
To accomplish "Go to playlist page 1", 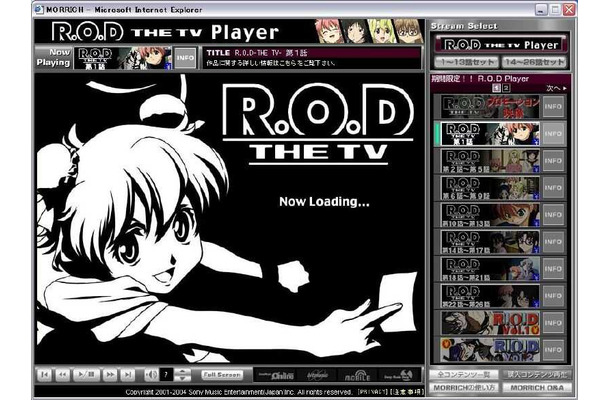I will click(496, 88).
